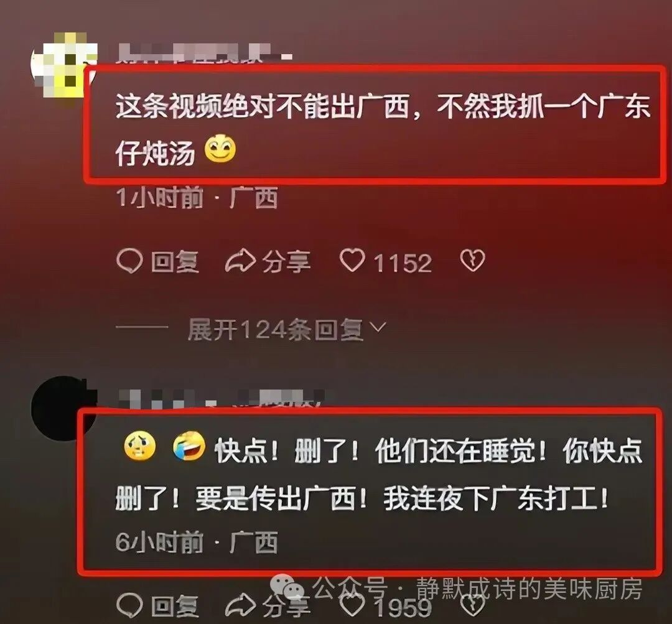Like the first comment with 1152 likes
The height and width of the screenshot is (624, 672).
pos(352,261)
